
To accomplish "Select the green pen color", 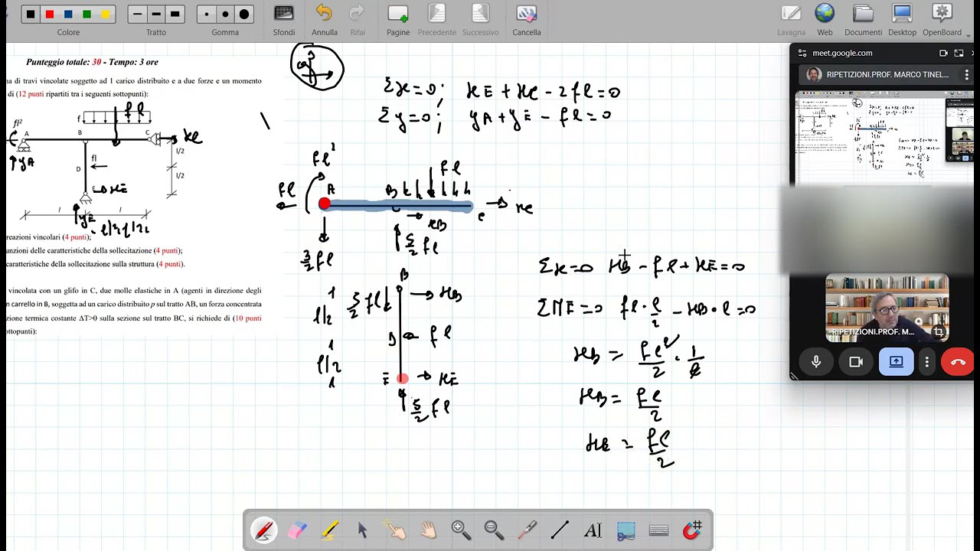I will tap(87, 14).
